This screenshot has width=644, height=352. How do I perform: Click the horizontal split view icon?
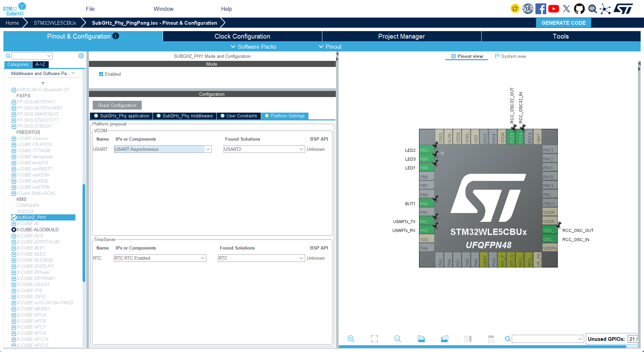[491, 339]
